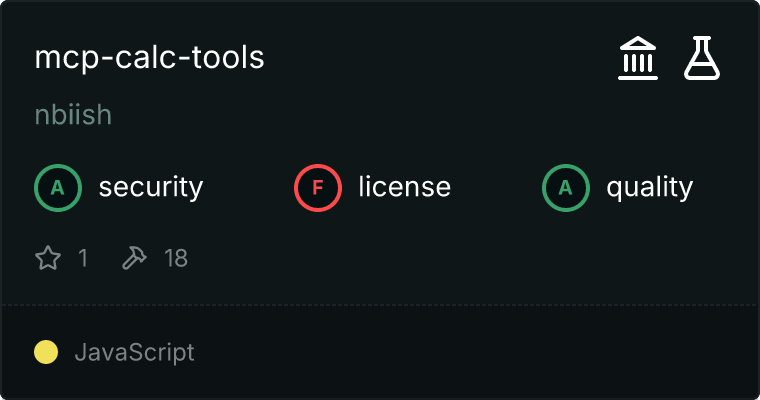Click the JavaScript language label

(x=134, y=352)
